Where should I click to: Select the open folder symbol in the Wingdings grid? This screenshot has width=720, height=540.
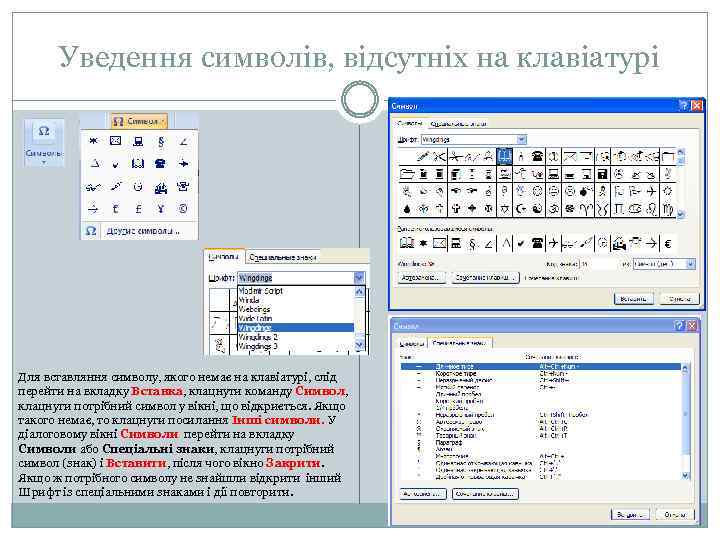pos(406,174)
